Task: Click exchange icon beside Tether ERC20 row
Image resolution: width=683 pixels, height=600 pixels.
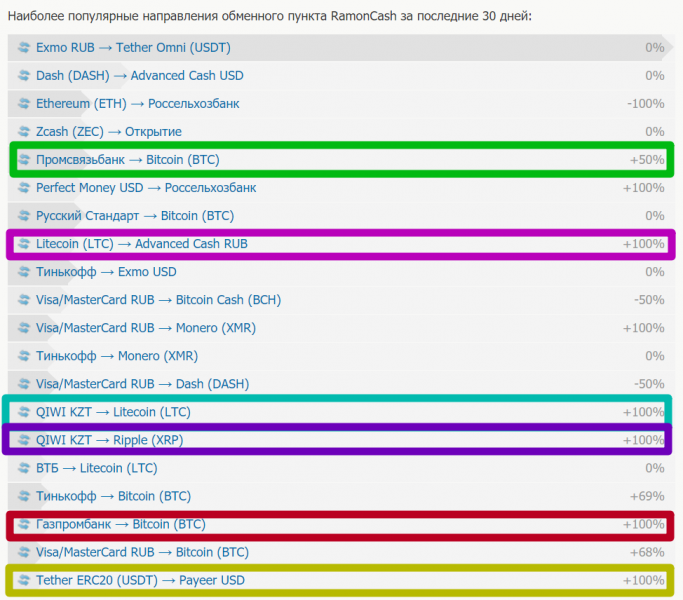Action: pos(24,580)
